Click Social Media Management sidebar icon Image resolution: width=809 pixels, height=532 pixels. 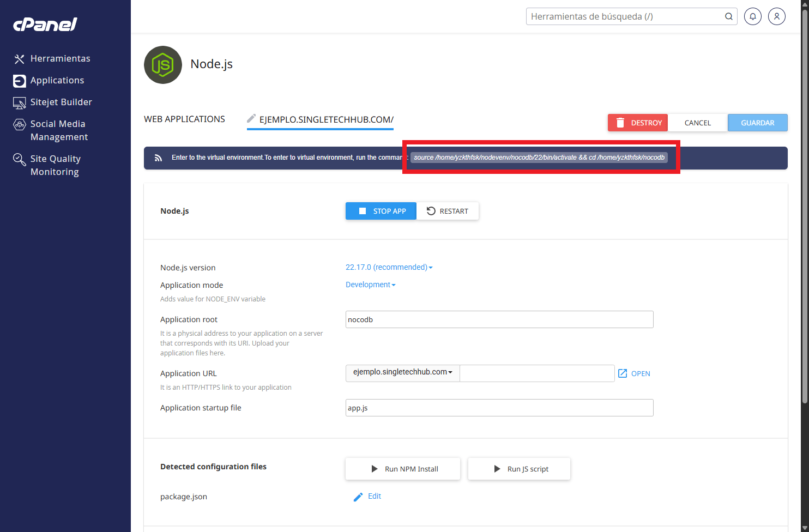(x=20, y=124)
